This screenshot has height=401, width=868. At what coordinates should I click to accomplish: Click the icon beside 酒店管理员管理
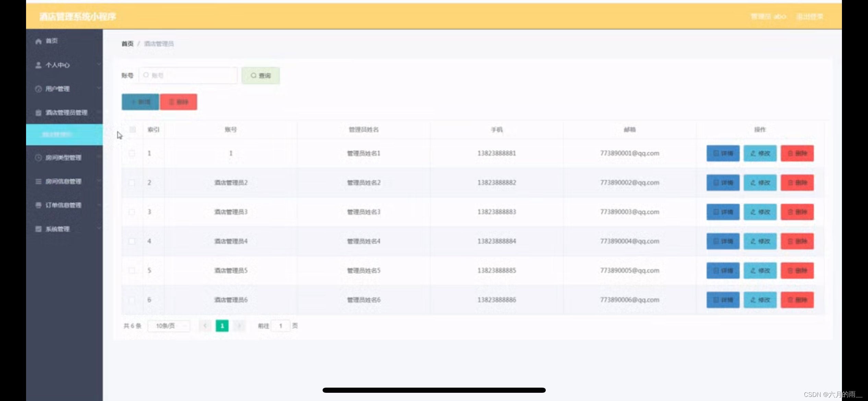[38, 113]
